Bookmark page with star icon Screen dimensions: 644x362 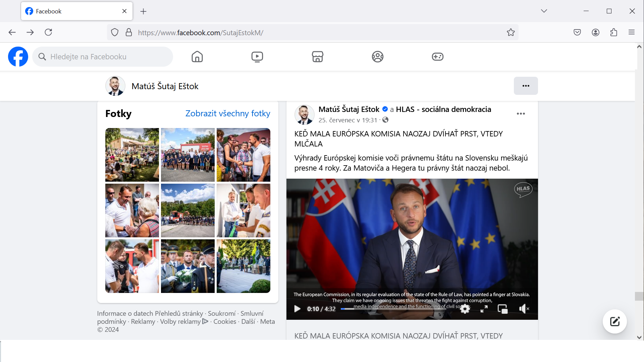tap(511, 33)
